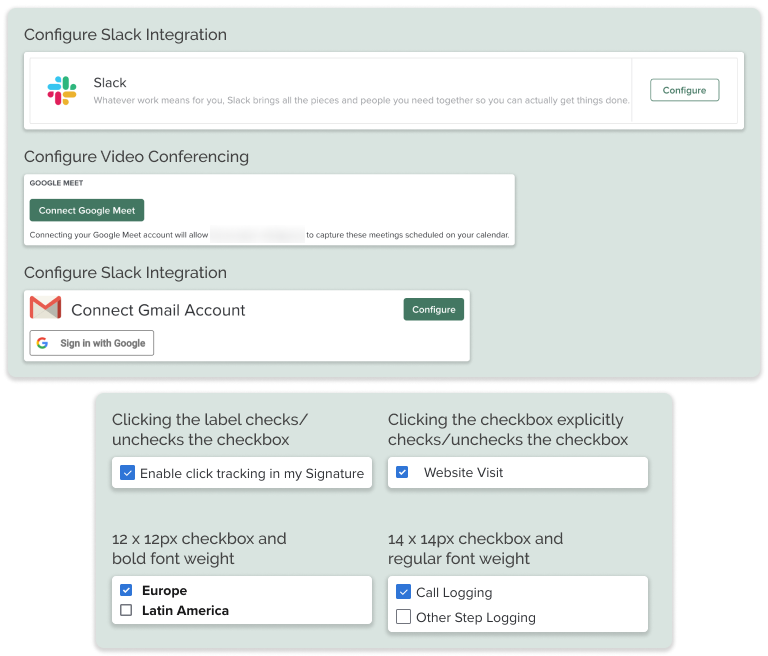Click the Slack description text

point(360,100)
